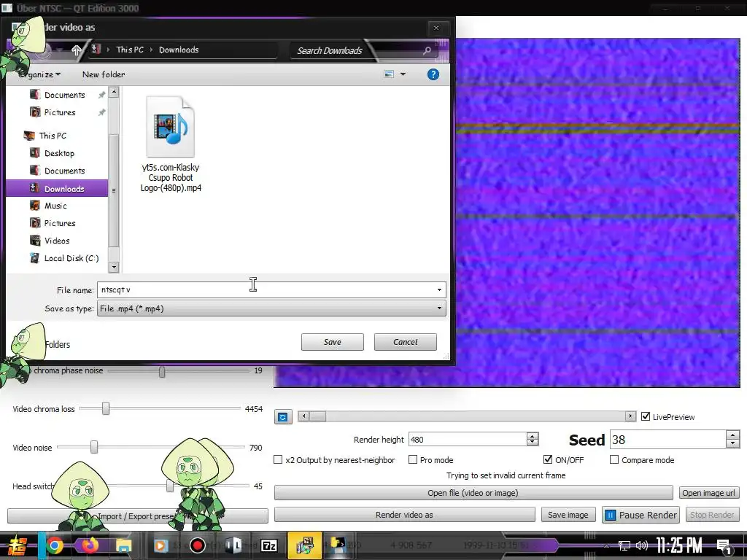Open the Music folder in tree
The height and width of the screenshot is (560, 747).
55,206
